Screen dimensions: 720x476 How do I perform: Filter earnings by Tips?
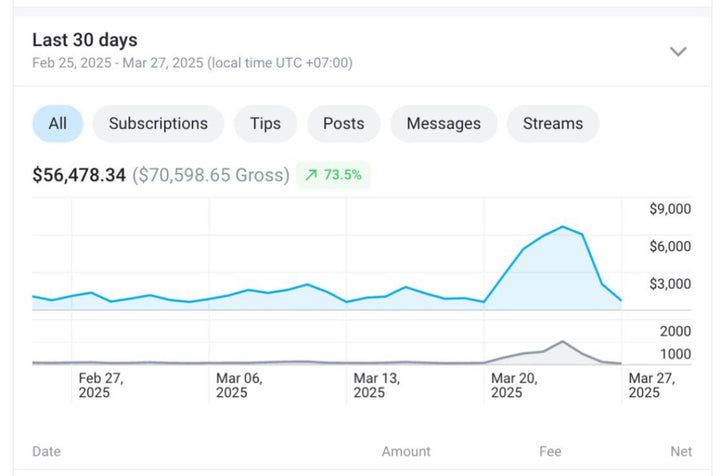[265, 124]
